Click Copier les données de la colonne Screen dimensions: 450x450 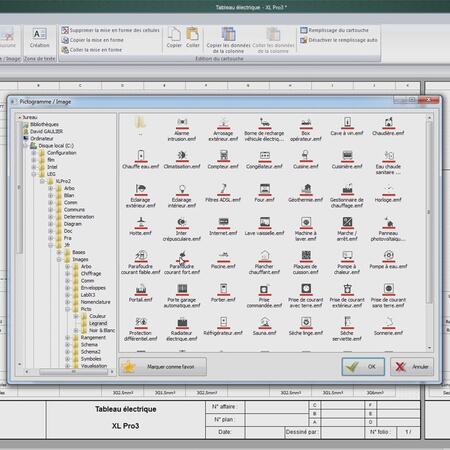(x=228, y=40)
